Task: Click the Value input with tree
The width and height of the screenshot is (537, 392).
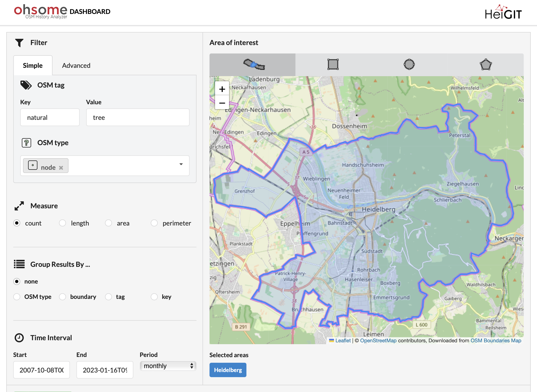Action: tap(138, 118)
